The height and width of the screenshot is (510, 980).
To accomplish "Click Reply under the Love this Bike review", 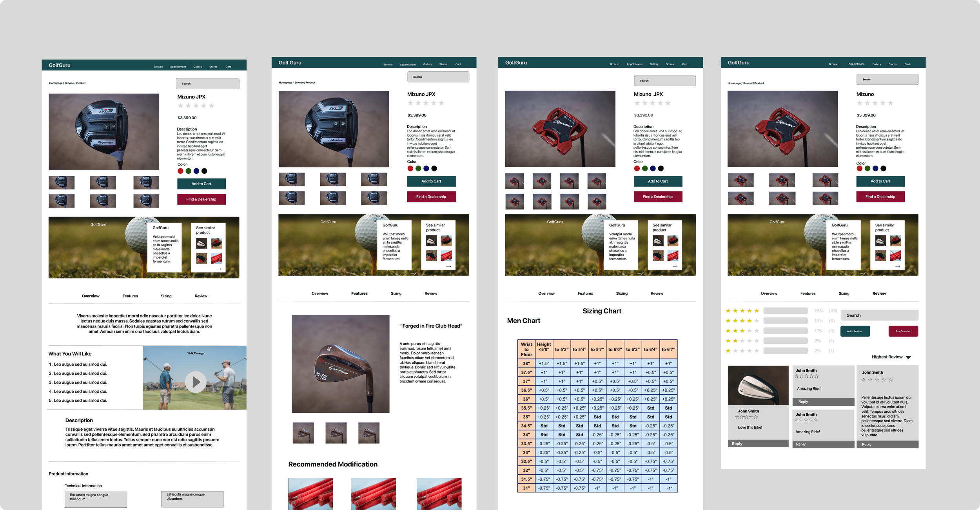I will [737, 444].
